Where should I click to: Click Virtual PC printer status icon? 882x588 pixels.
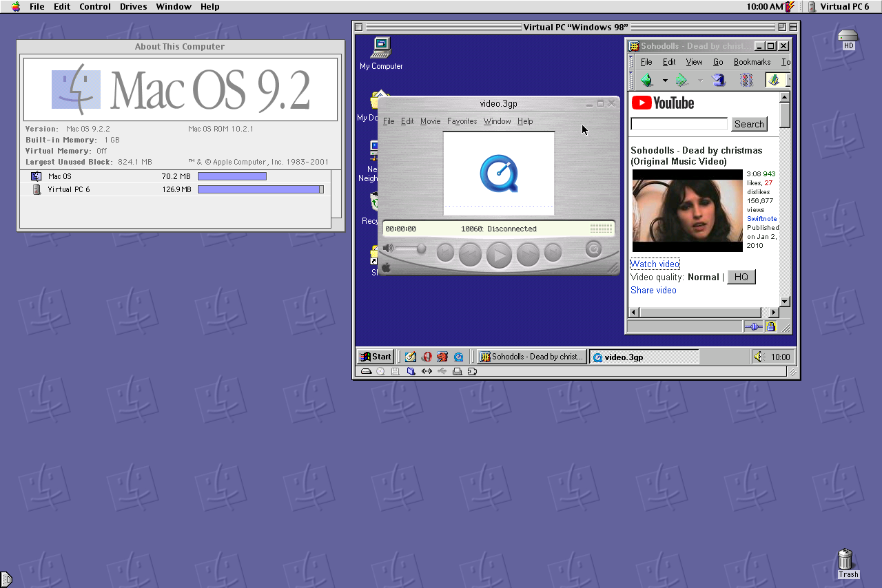[x=457, y=371]
